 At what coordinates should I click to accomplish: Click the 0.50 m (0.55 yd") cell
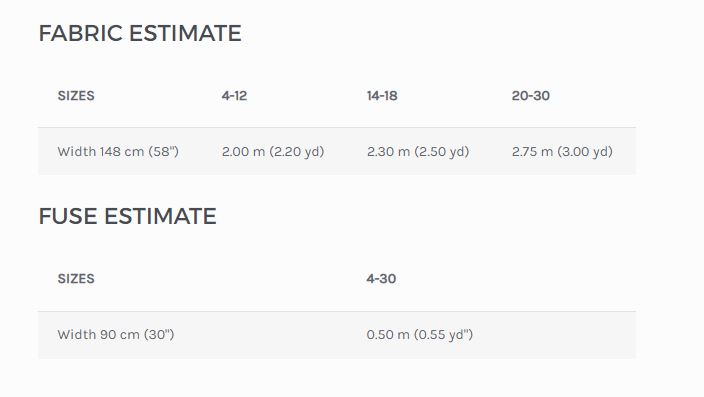[x=420, y=335]
